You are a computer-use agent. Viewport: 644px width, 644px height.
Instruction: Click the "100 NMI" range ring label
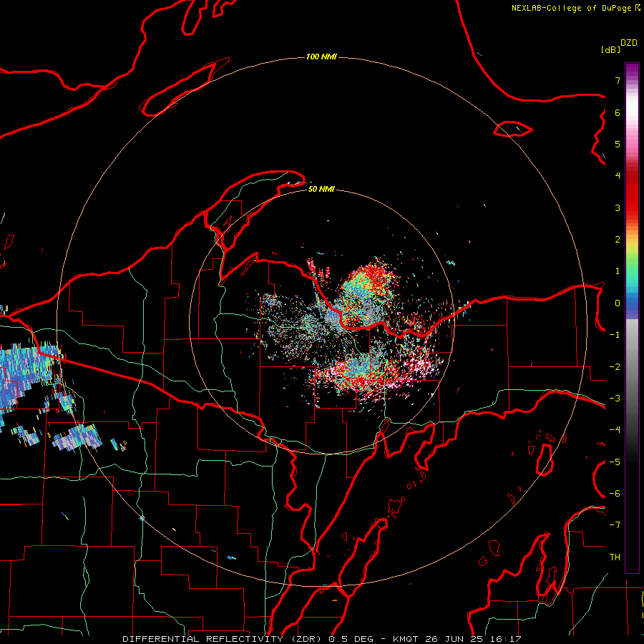[321, 57]
